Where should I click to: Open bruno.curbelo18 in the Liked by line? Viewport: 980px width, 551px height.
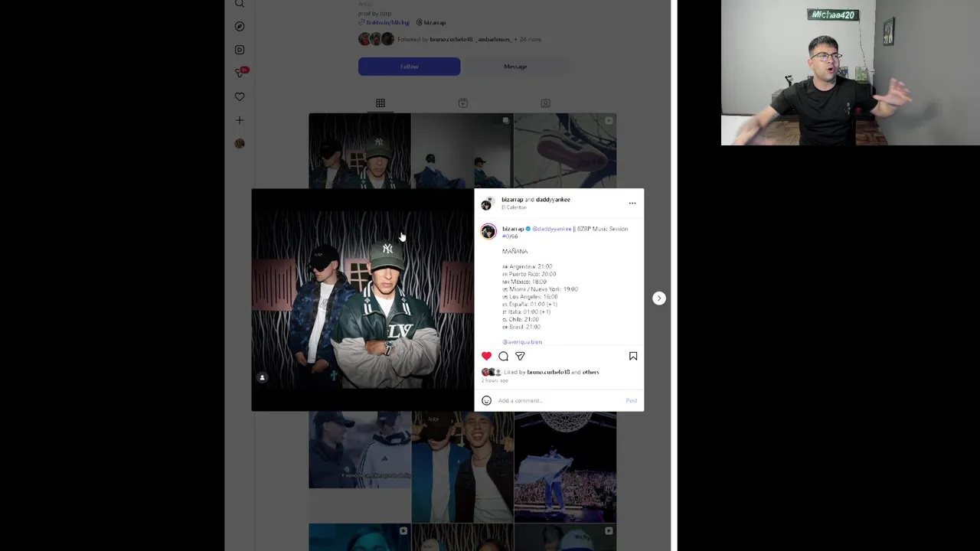tap(548, 372)
